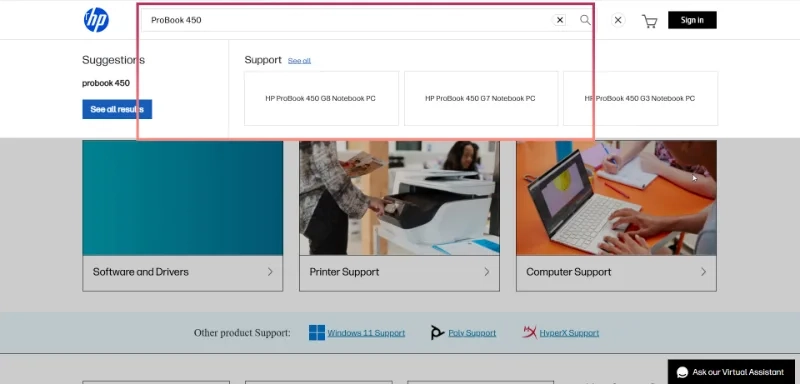Click the HP logo icon
800x384 pixels.
pyautogui.click(x=96, y=20)
